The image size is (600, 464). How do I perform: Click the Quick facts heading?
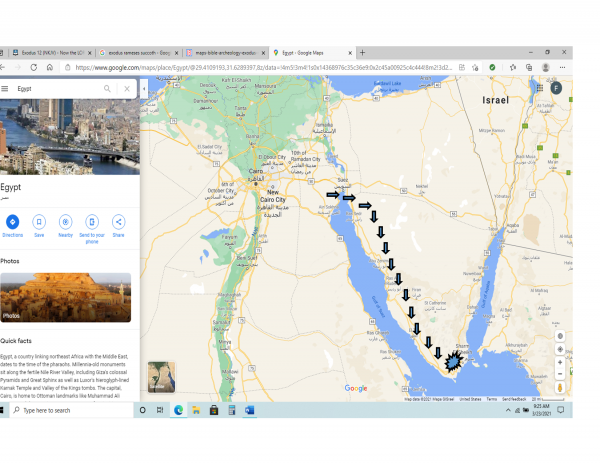pos(16,341)
